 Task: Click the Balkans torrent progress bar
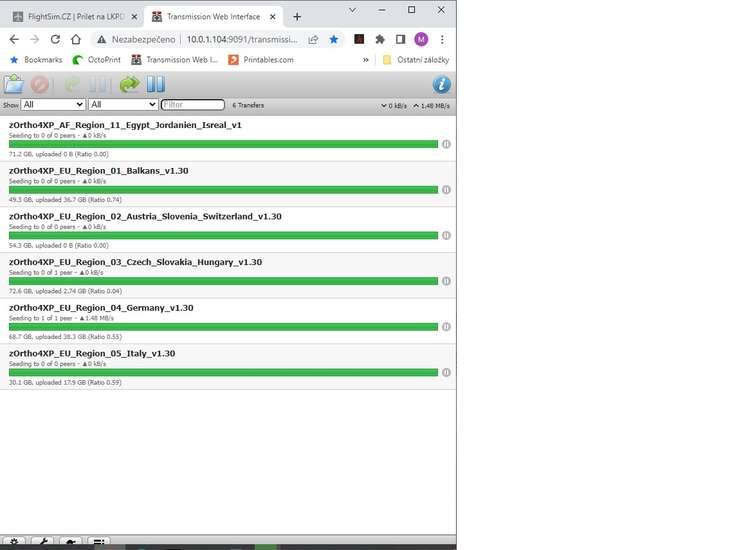click(224, 190)
